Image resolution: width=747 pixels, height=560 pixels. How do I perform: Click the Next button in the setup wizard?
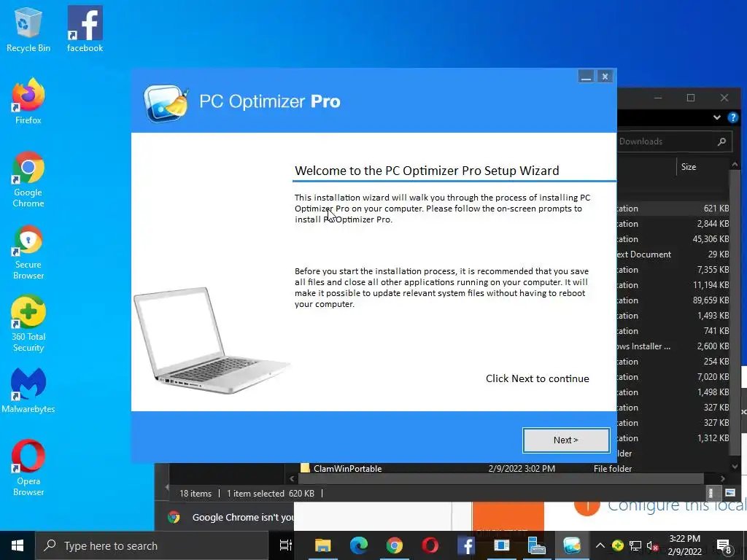tap(566, 440)
